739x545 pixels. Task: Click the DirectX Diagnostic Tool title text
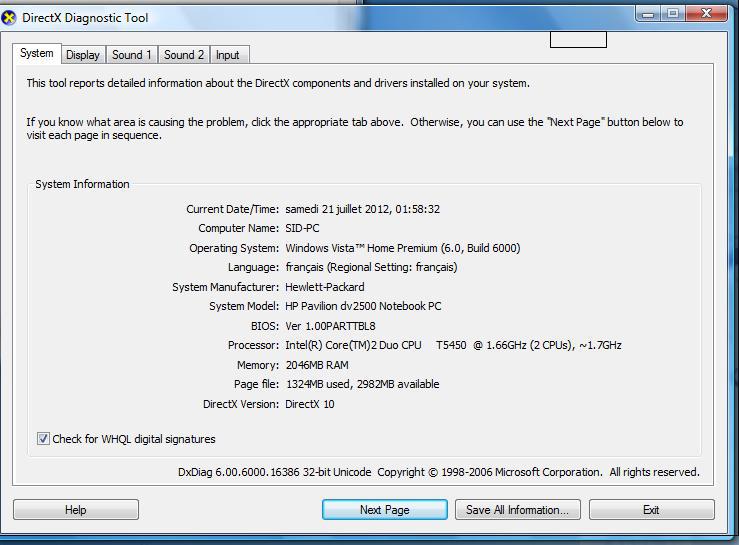pyautogui.click(x=85, y=18)
